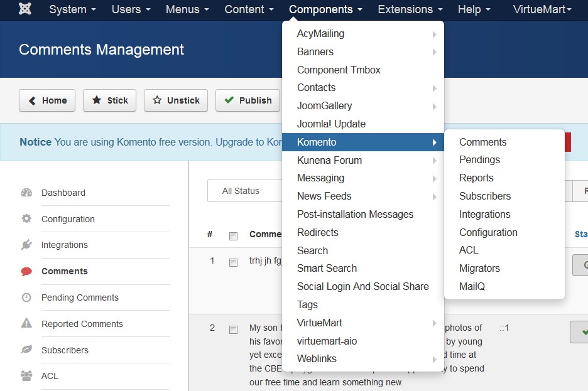Click the Configuration gear icon in sidebar

tap(26, 218)
